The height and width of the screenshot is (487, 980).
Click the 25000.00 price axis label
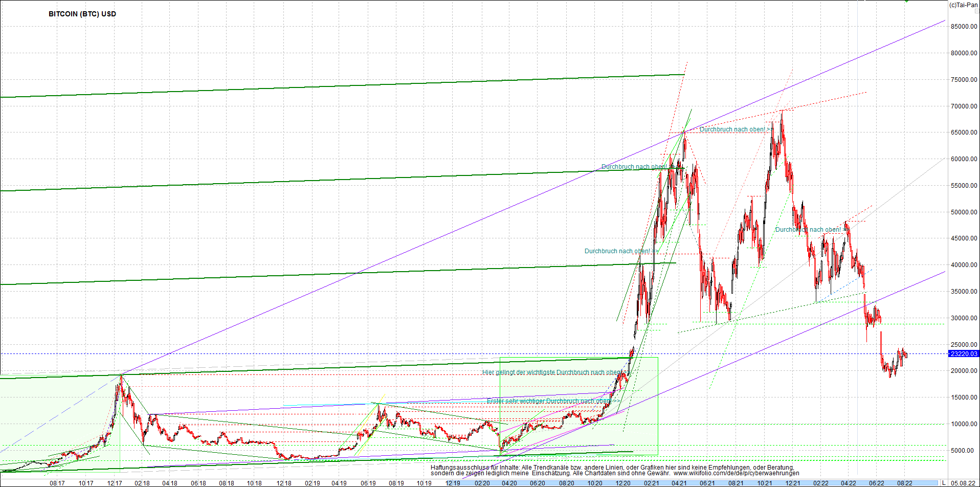pyautogui.click(x=964, y=345)
